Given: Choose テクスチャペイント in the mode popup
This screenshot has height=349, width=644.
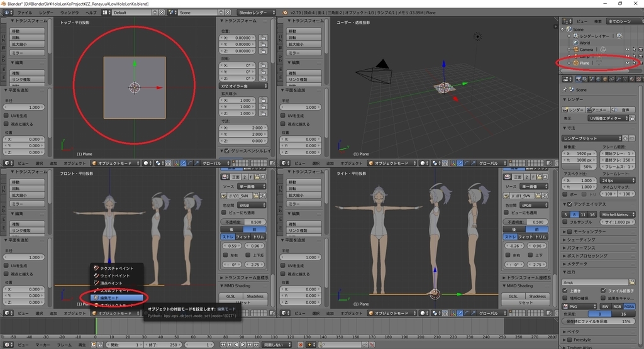Looking at the screenshot, I should click(x=117, y=268).
